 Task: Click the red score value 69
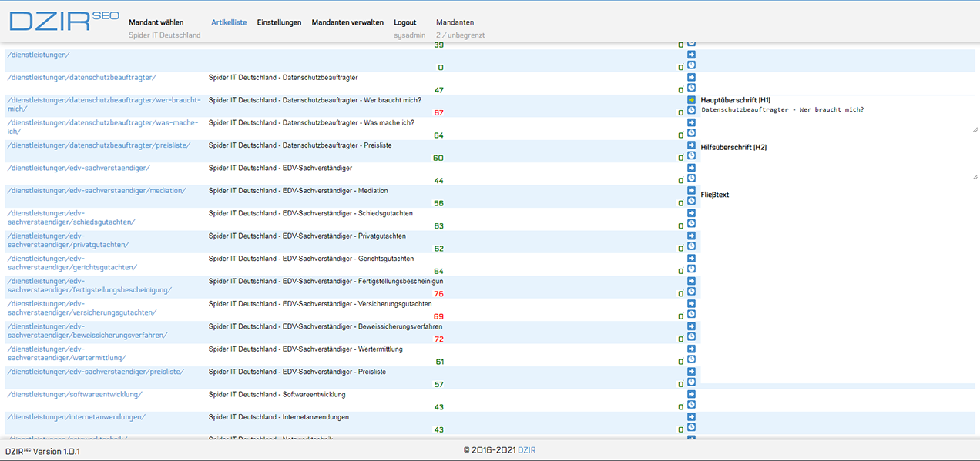point(438,316)
